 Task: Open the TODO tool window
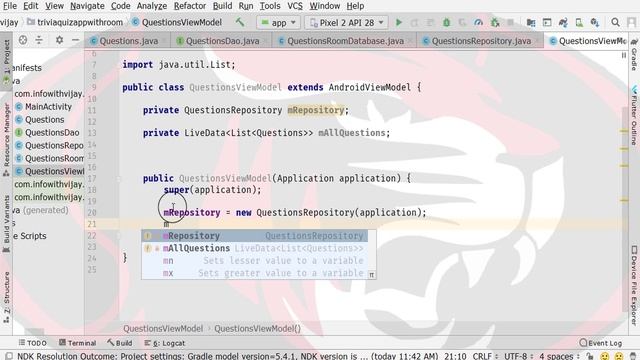coord(33,343)
